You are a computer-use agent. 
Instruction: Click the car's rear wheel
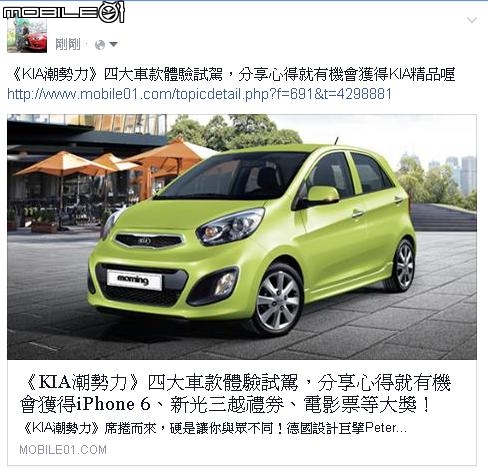tap(404, 266)
